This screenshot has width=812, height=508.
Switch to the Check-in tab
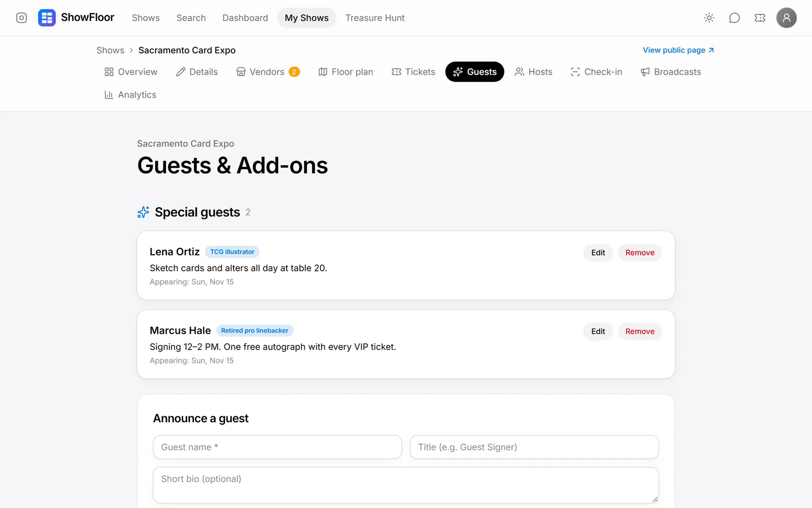[596, 72]
